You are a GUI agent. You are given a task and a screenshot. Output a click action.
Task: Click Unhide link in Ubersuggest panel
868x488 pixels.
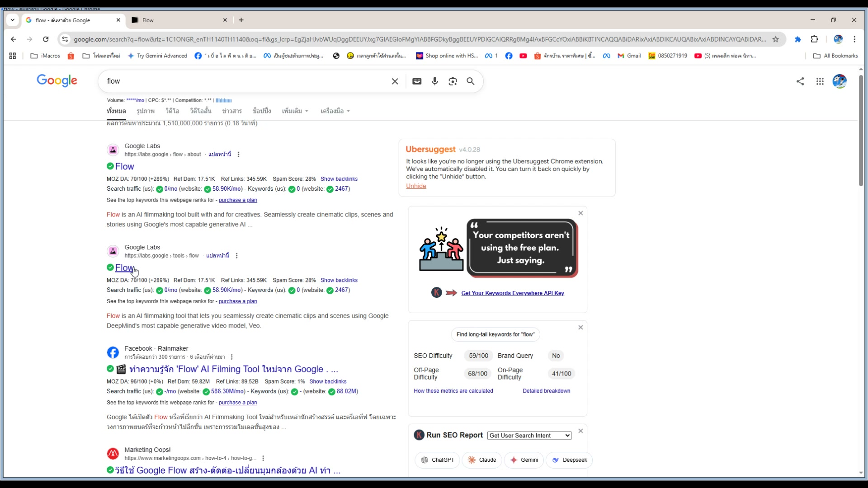pyautogui.click(x=416, y=186)
